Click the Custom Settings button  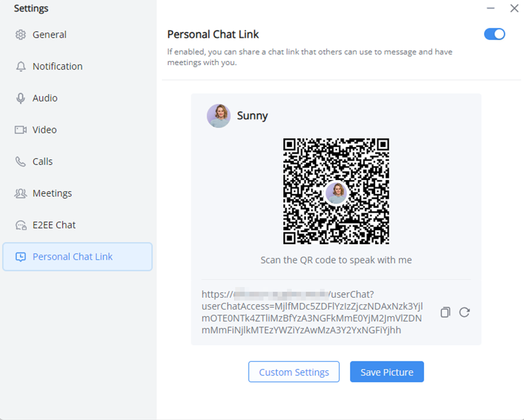[293, 372]
